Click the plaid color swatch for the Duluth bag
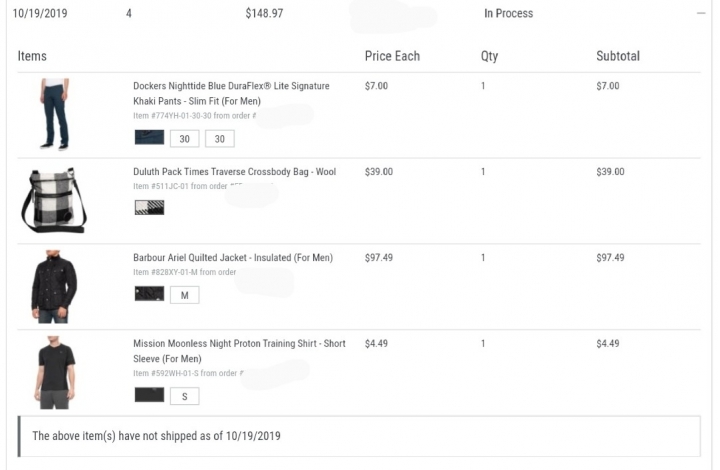This screenshot has height=470, width=720. 149,208
